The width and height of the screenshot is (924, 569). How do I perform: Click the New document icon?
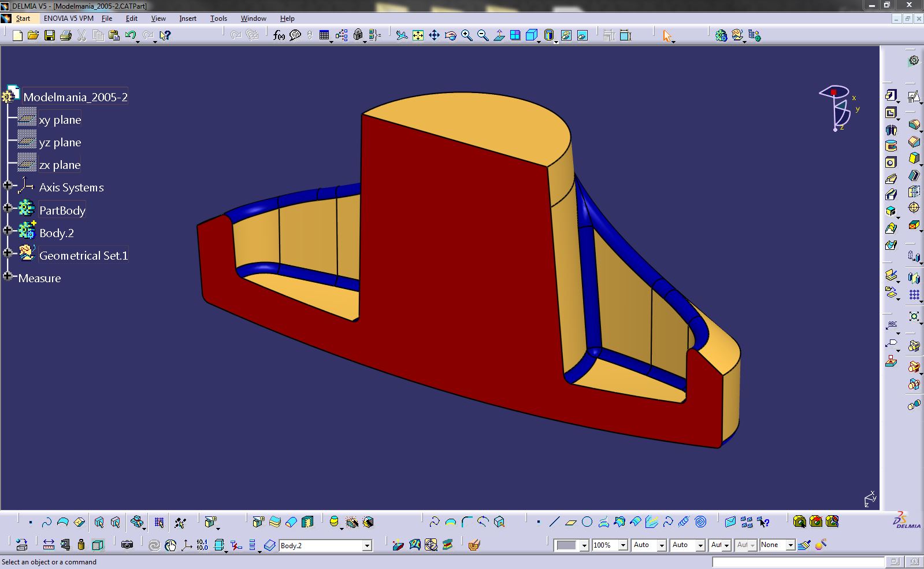[17, 36]
